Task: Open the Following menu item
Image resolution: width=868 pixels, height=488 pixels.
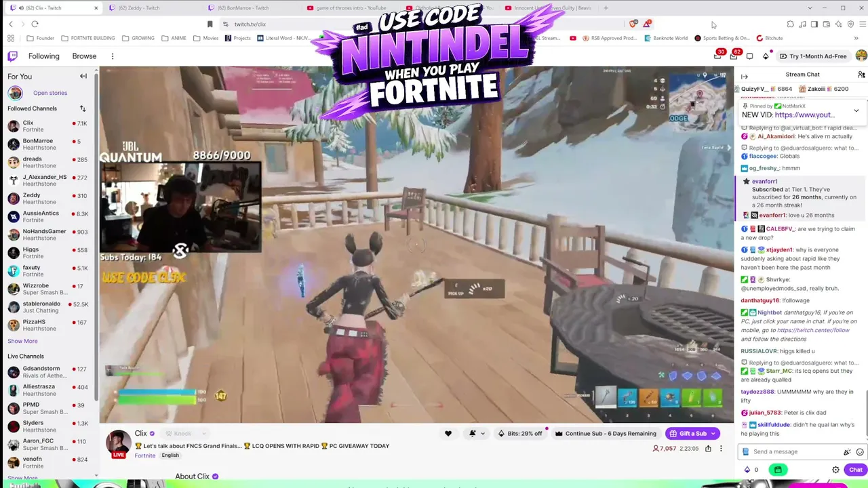Action: point(44,56)
